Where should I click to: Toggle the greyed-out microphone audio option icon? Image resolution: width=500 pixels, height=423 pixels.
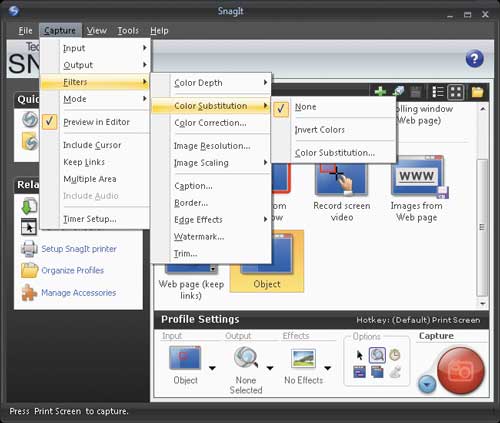pyautogui.click(x=395, y=372)
